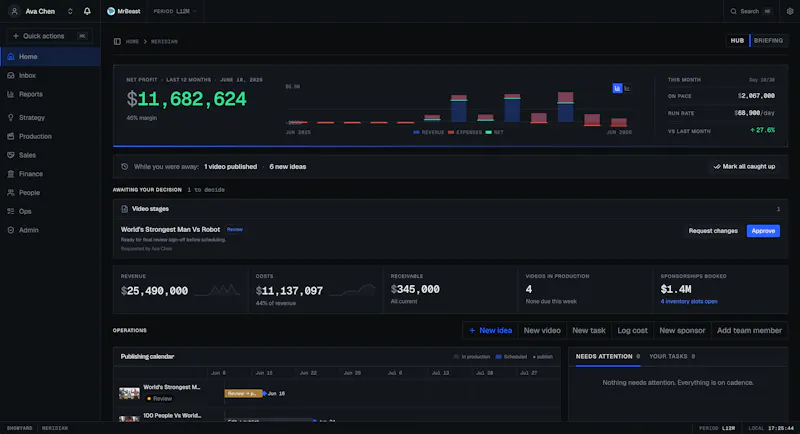Approve the World's Strongest Man video

coord(763,231)
